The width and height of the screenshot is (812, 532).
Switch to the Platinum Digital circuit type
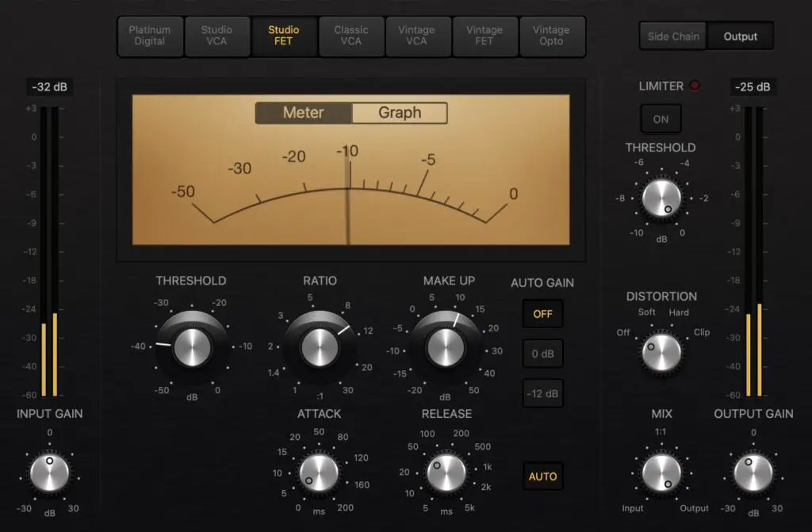[x=149, y=36]
